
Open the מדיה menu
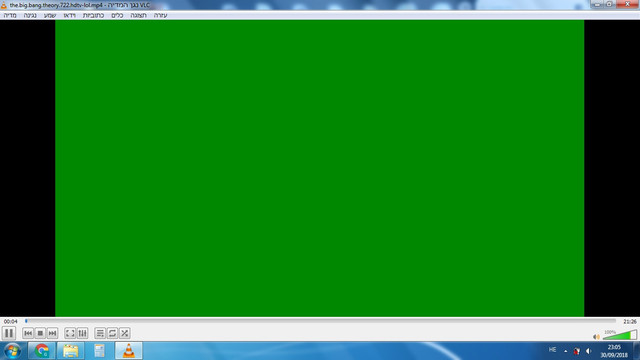pyautogui.click(x=10, y=16)
